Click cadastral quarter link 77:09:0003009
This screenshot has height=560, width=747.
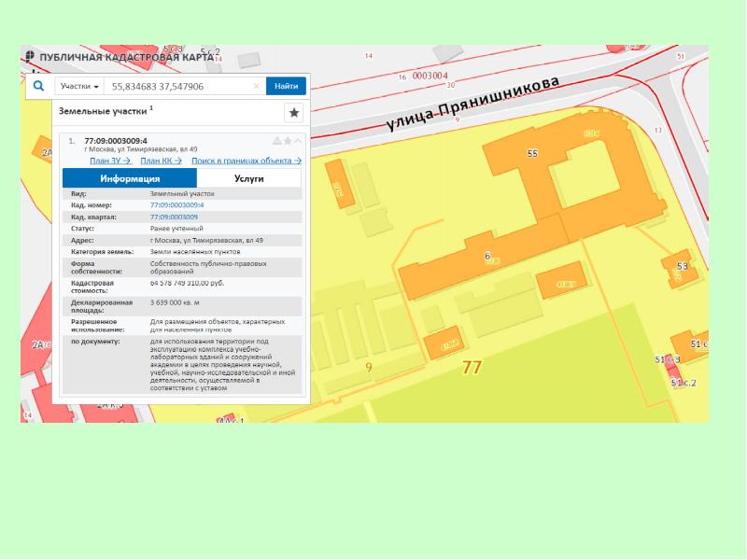click(174, 217)
